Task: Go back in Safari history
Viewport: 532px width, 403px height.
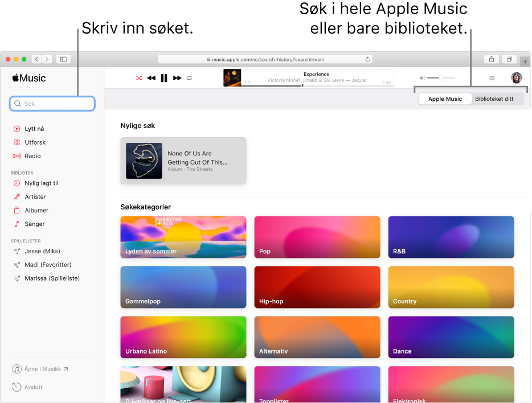Action: [37, 59]
